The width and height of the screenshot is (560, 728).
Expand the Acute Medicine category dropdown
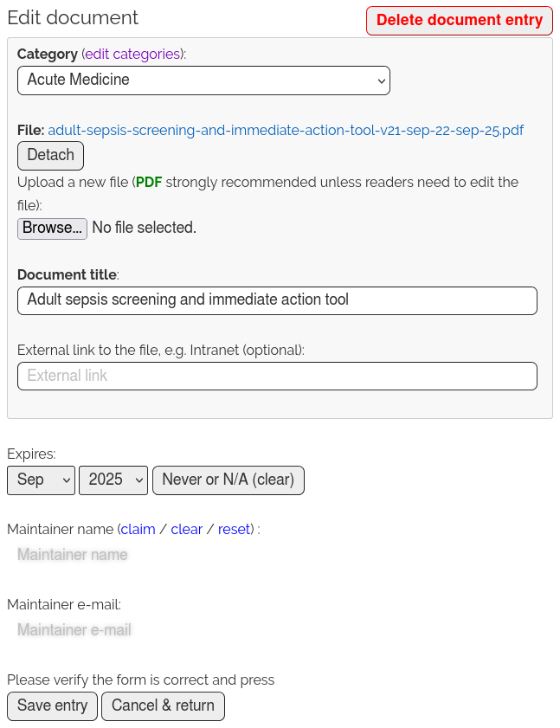[203, 81]
